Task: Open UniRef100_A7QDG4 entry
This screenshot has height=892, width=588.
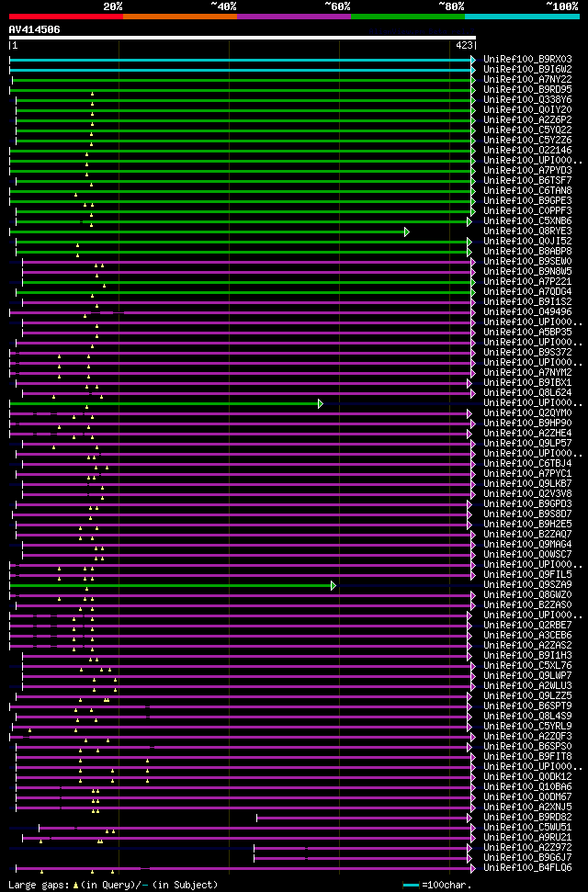Action: tap(527, 292)
